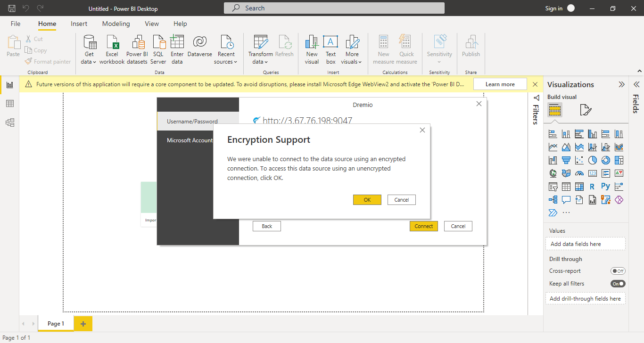The width and height of the screenshot is (644, 343).
Task: Click Cancel in Dremio dialog
Action: pos(458,226)
